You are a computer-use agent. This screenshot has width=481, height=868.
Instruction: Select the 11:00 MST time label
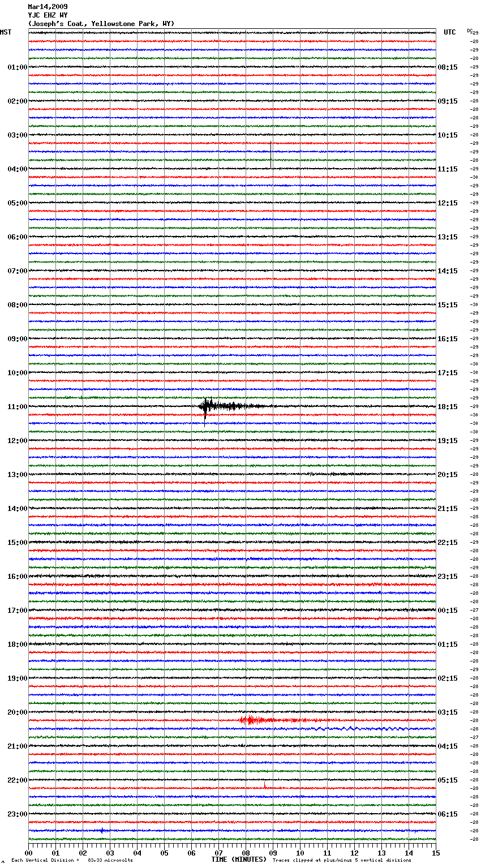click(x=18, y=407)
